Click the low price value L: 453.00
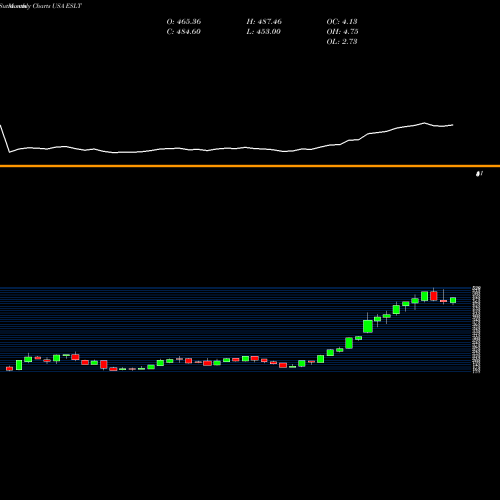The height and width of the screenshot is (500, 500). click(264, 32)
